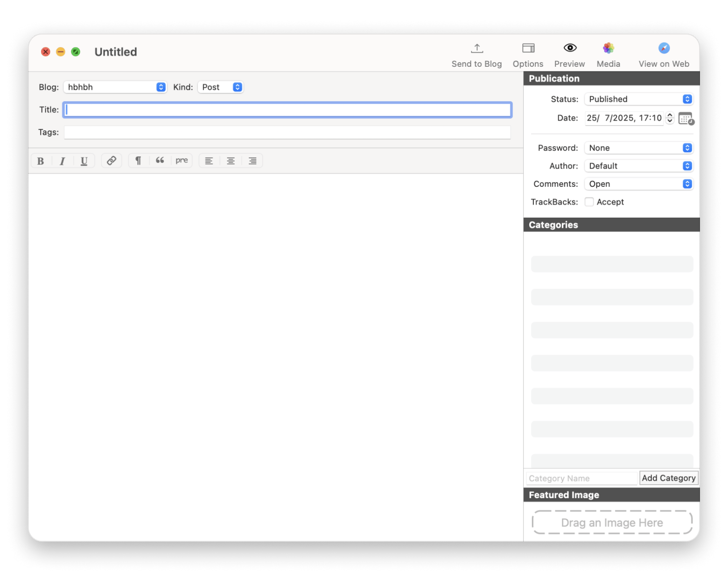Viewport: 728px width, 579px height.
Task: Center align the text
Action: (231, 161)
